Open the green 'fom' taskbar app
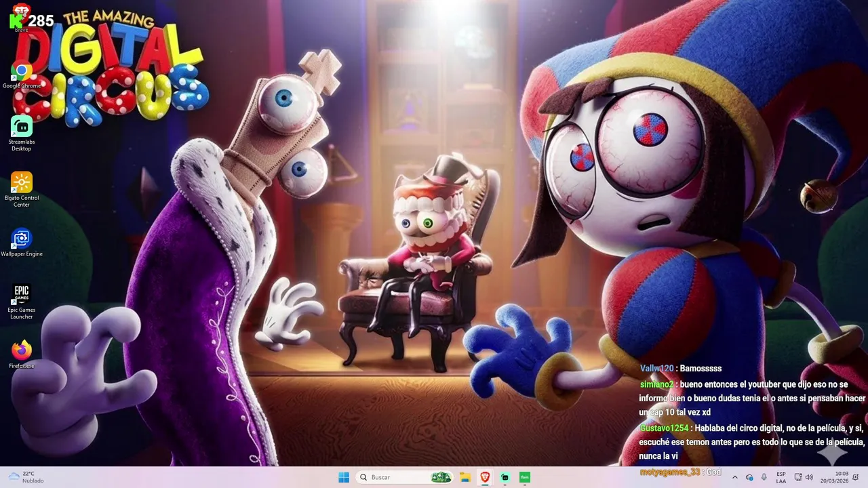Screen dimensions: 868x488 tap(524, 477)
